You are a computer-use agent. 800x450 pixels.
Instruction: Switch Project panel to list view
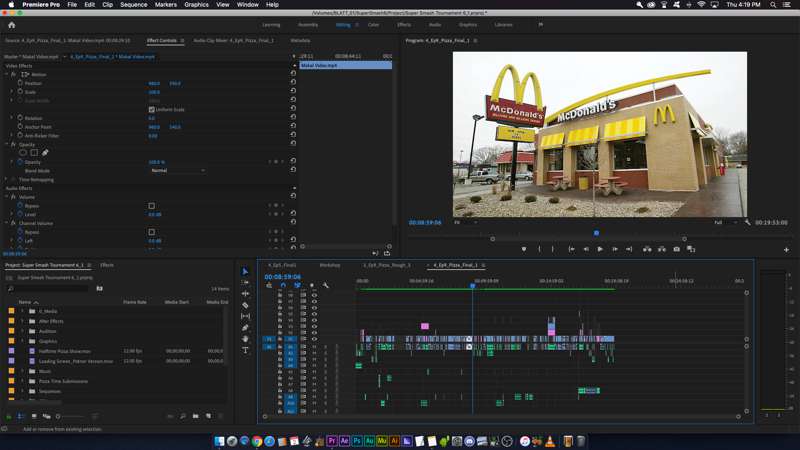pyautogui.click(x=21, y=416)
